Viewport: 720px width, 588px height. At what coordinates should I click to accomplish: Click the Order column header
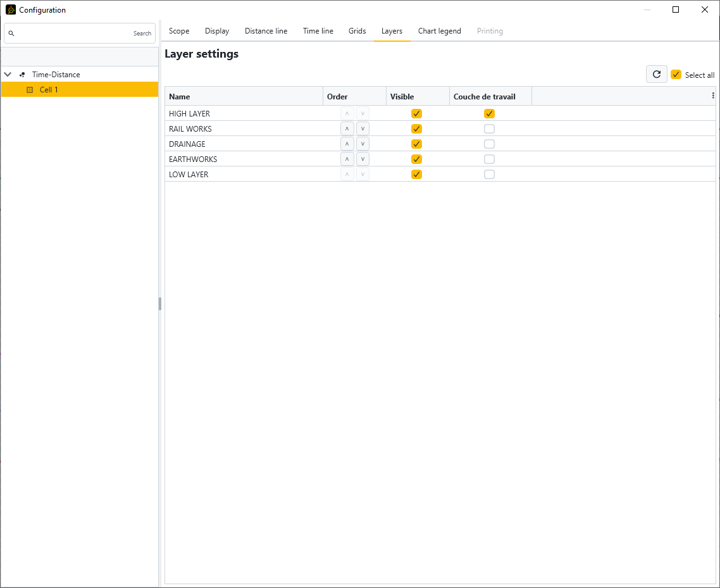click(x=337, y=97)
